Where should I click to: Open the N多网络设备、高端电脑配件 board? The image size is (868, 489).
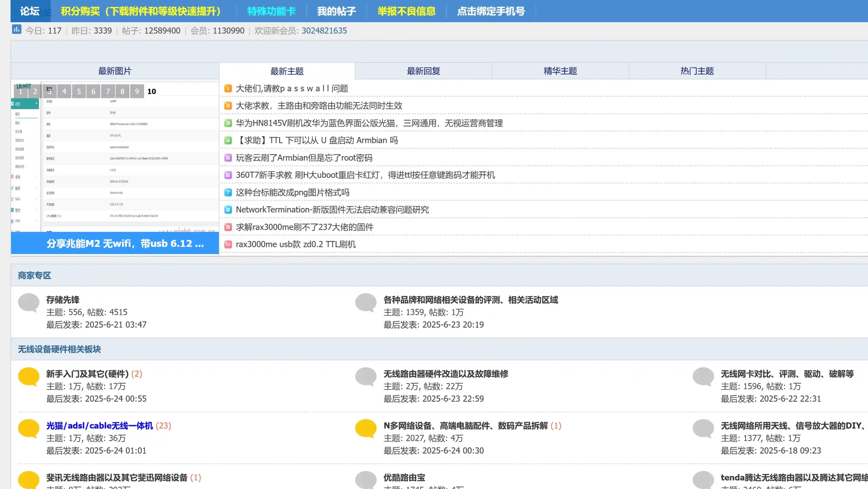pyautogui.click(x=466, y=426)
